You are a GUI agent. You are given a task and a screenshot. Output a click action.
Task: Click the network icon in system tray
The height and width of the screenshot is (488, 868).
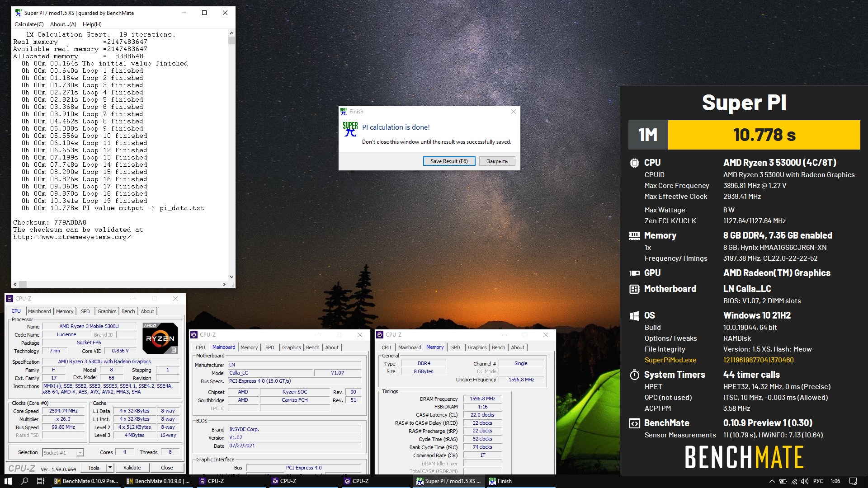pos(794,481)
